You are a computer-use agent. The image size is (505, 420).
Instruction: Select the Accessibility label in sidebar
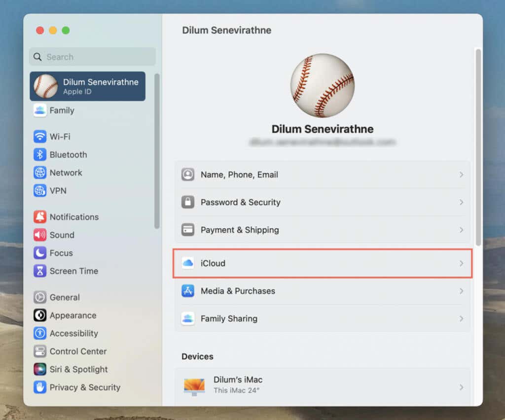[74, 333]
